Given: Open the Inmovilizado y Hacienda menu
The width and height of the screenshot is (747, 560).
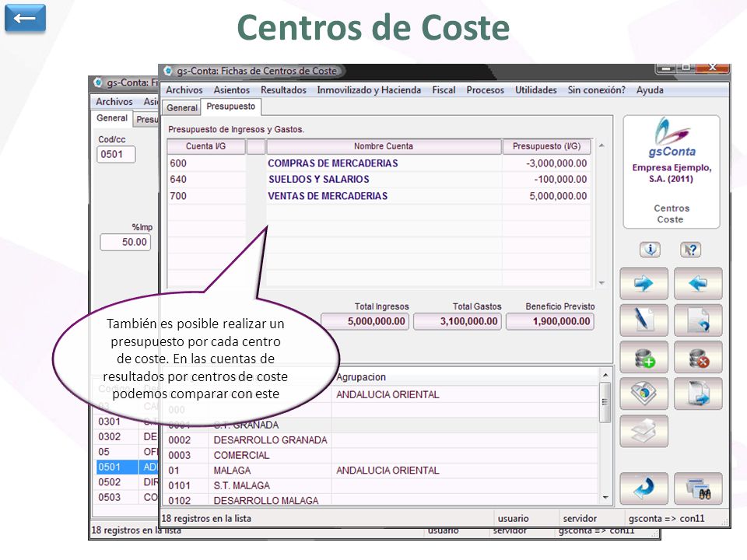Looking at the screenshot, I should (369, 90).
